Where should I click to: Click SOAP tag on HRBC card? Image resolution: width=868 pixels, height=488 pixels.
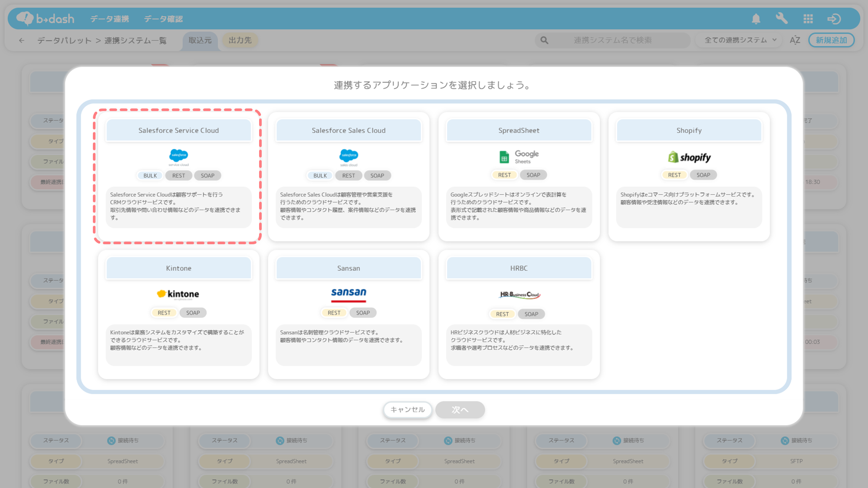[531, 314]
